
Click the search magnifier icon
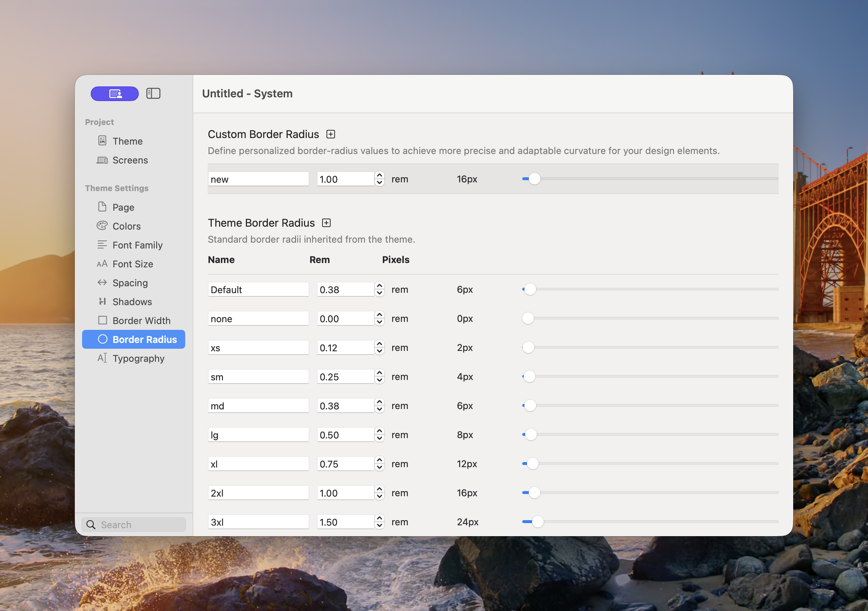click(91, 525)
